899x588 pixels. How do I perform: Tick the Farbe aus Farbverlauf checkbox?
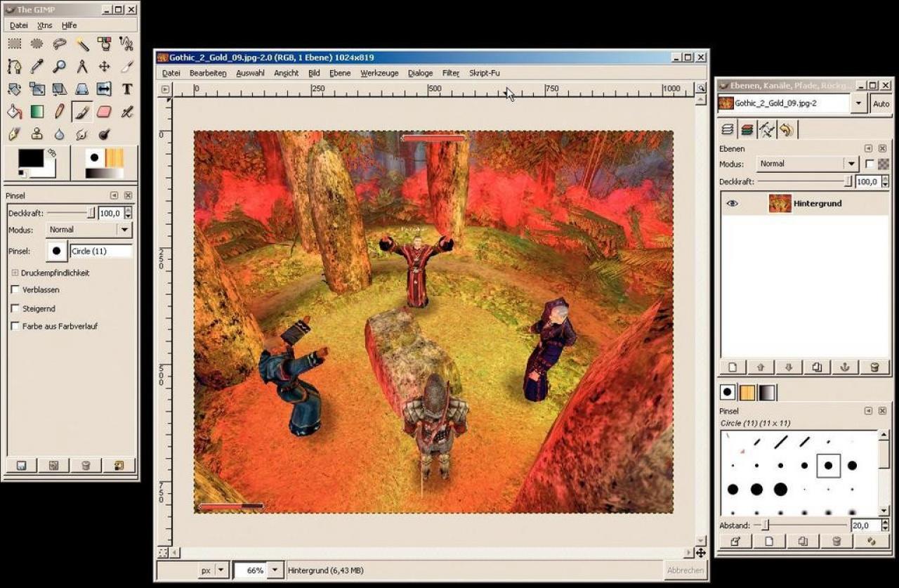pyautogui.click(x=15, y=326)
